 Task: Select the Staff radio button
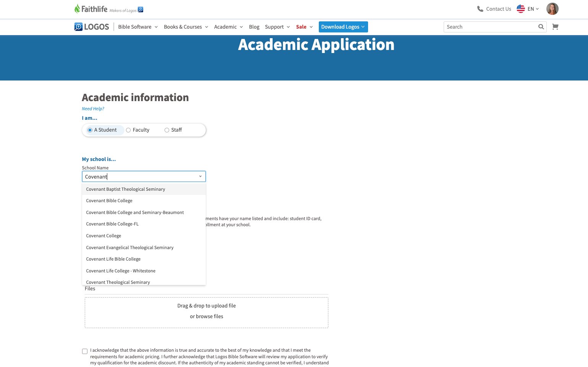click(167, 130)
